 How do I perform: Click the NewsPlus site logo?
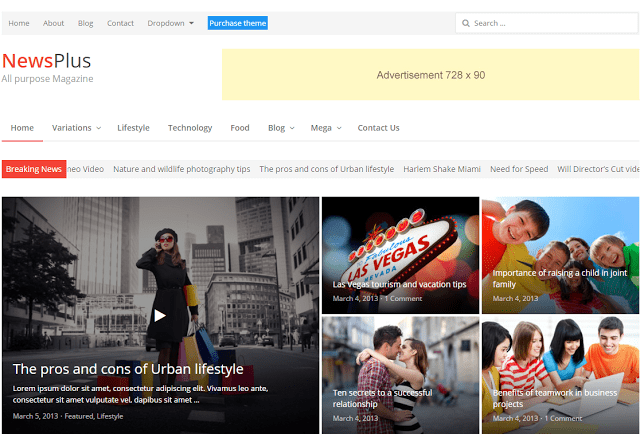pyautogui.click(x=47, y=62)
